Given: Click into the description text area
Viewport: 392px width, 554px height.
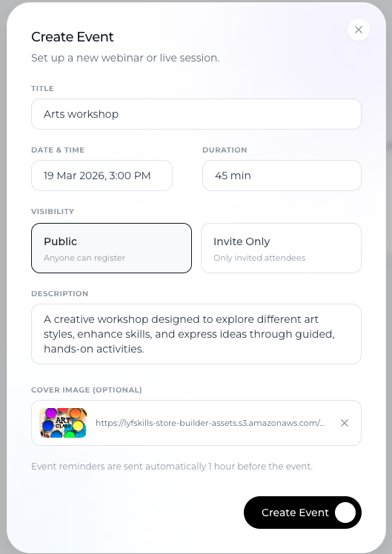Looking at the screenshot, I should click(x=196, y=334).
